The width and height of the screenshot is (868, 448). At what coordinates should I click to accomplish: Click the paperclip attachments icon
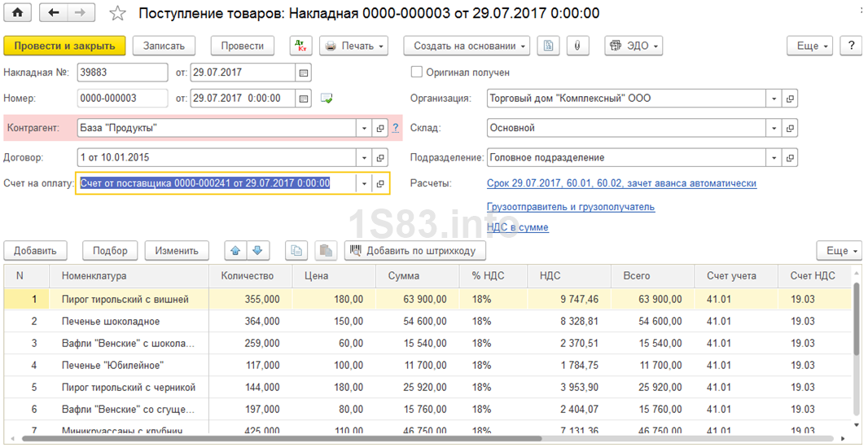(576, 46)
